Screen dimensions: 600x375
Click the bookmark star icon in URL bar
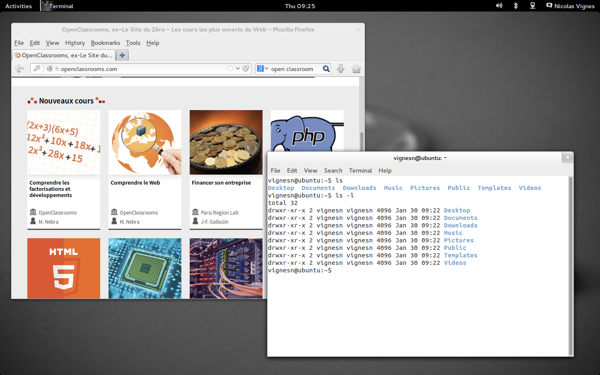tap(230, 68)
